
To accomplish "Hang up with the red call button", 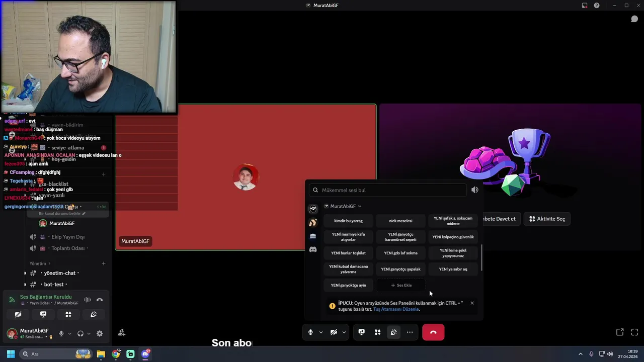I will (x=433, y=332).
